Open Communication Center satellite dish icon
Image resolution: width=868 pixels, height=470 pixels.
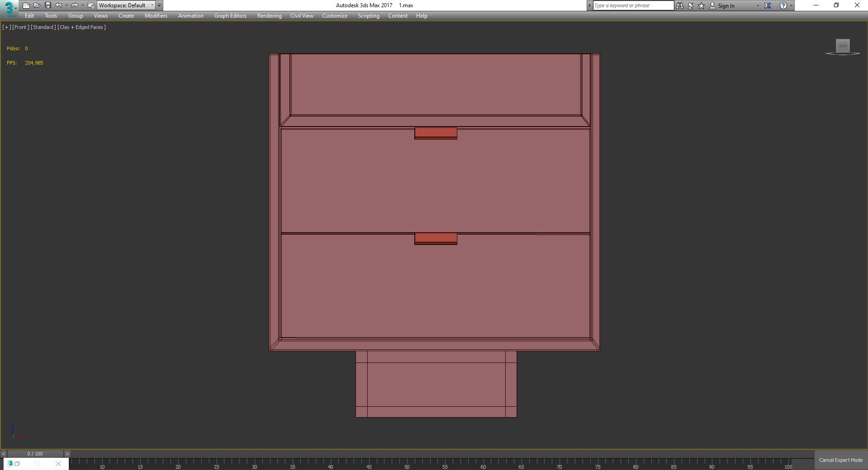pyautogui.click(x=691, y=5)
